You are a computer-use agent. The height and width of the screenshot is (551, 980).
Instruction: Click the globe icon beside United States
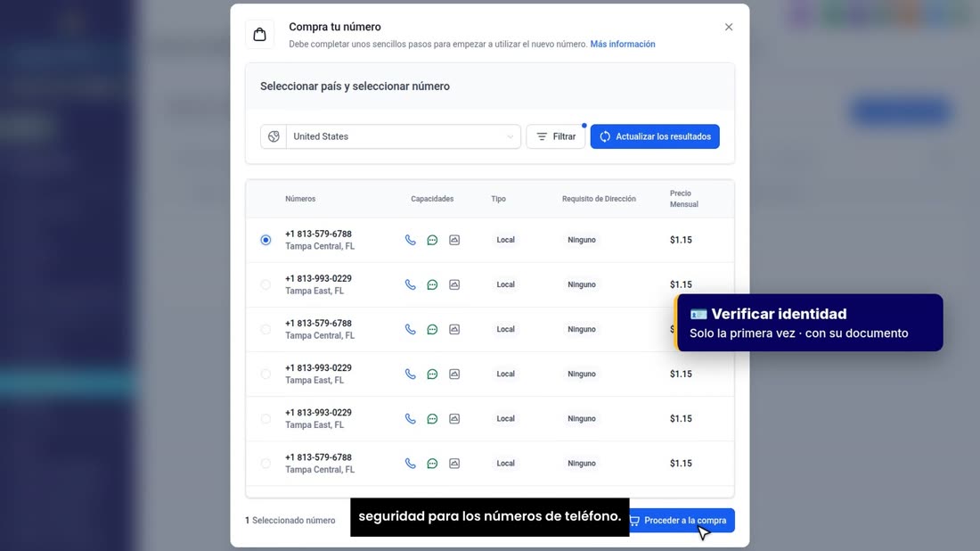[274, 136]
